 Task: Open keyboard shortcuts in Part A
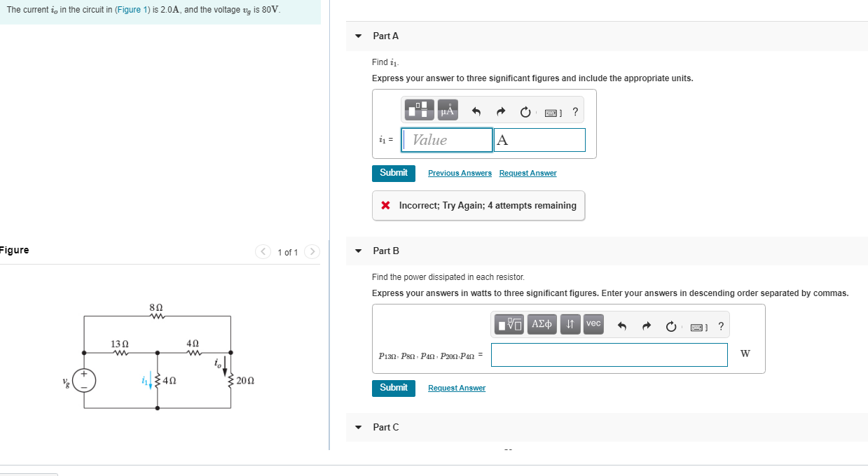[552, 112]
